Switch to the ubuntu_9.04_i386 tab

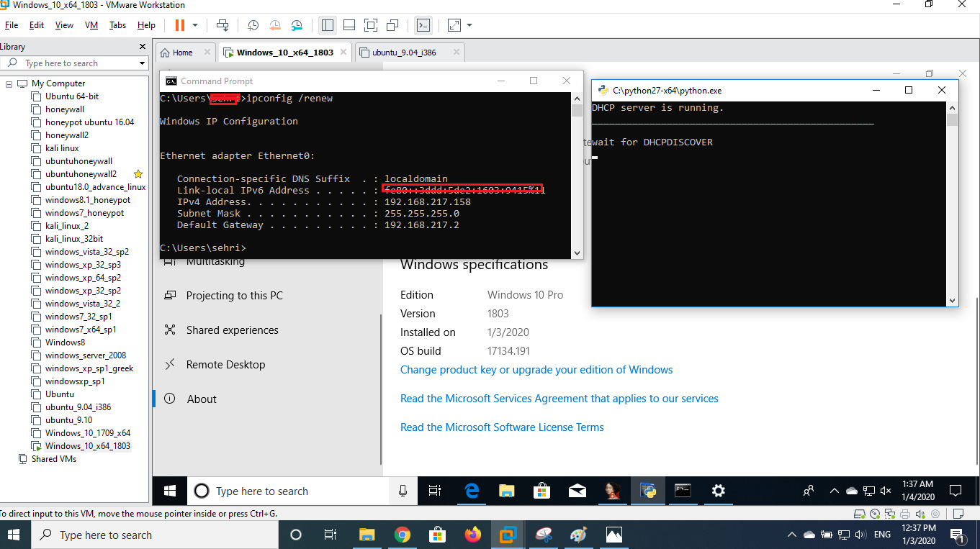[x=405, y=53]
